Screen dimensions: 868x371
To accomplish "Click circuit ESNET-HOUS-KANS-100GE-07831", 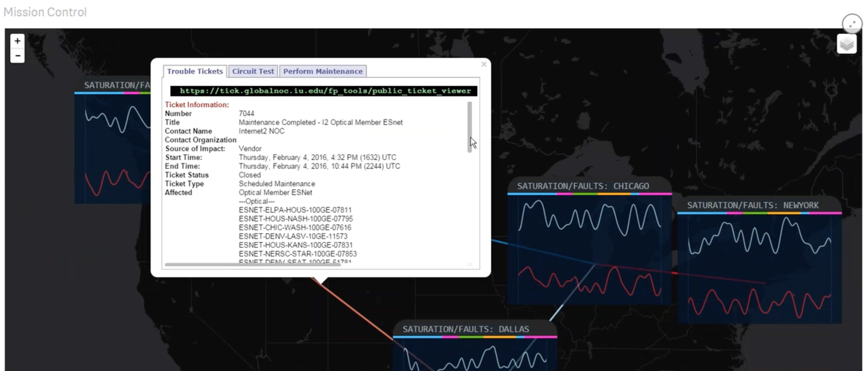I will coord(296,245).
